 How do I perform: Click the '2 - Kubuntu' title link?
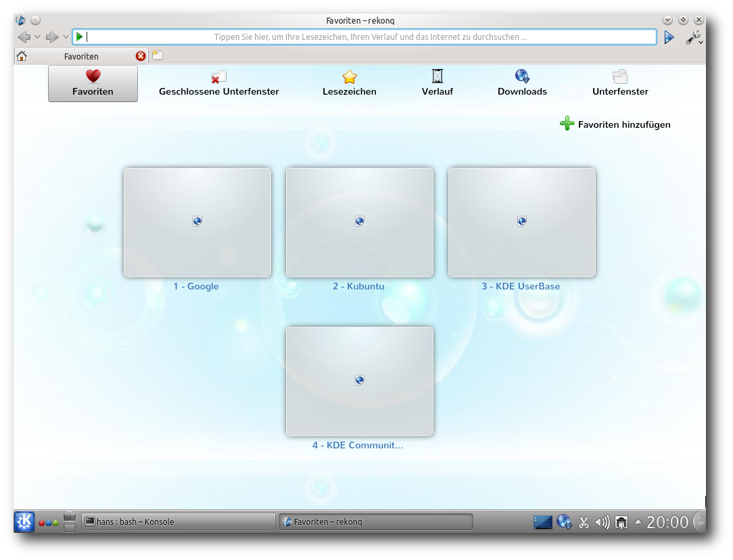(358, 286)
